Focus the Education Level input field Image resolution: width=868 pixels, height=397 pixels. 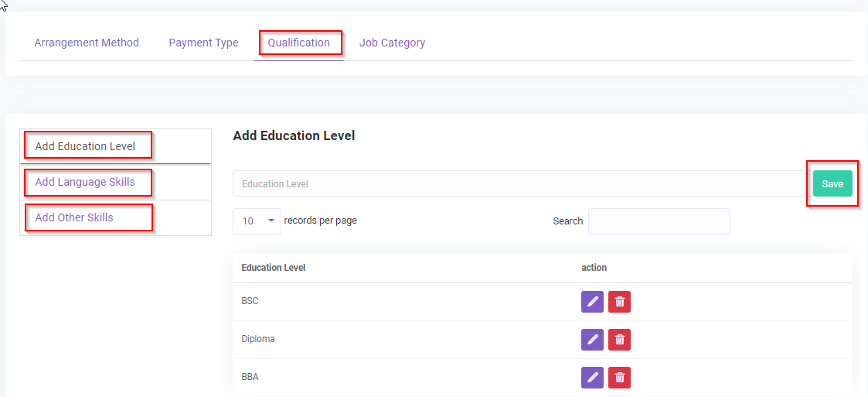pos(519,184)
